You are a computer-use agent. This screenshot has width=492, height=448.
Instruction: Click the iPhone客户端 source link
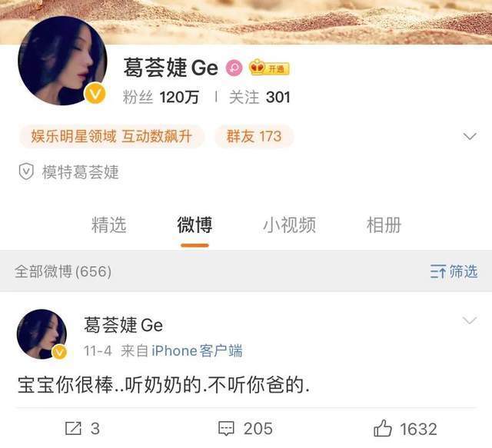click(x=197, y=350)
